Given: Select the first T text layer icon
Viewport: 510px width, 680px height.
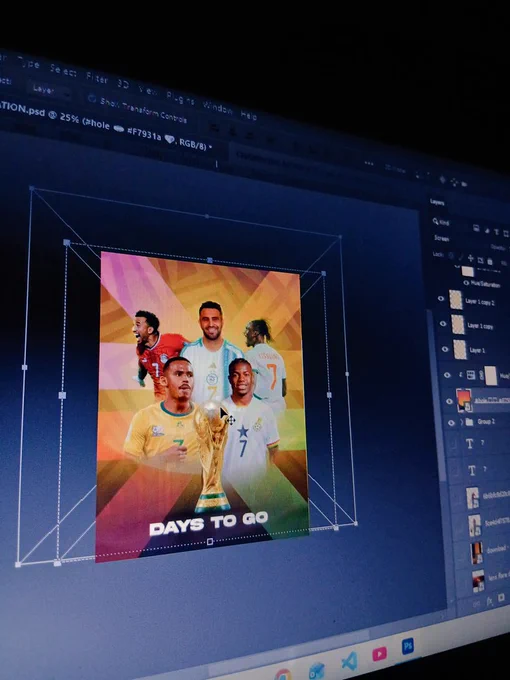Looking at the screenshot, I should [x=469, y=443].
